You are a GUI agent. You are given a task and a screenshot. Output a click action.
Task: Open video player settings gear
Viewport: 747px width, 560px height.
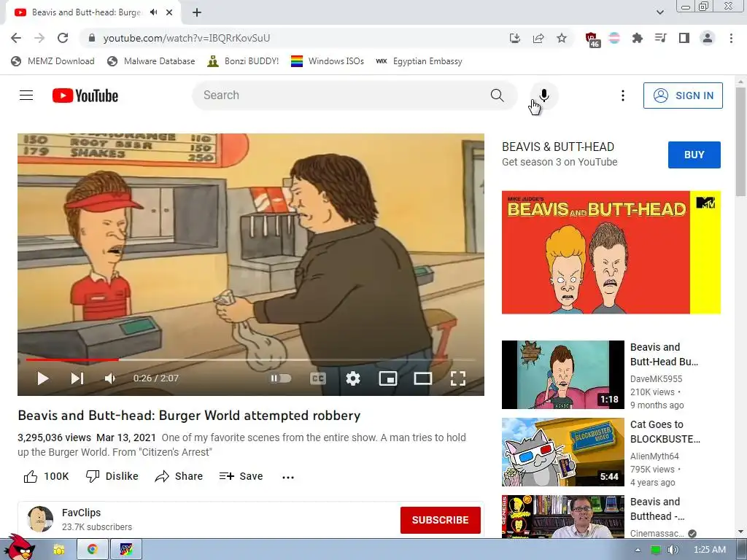point(353,378)
